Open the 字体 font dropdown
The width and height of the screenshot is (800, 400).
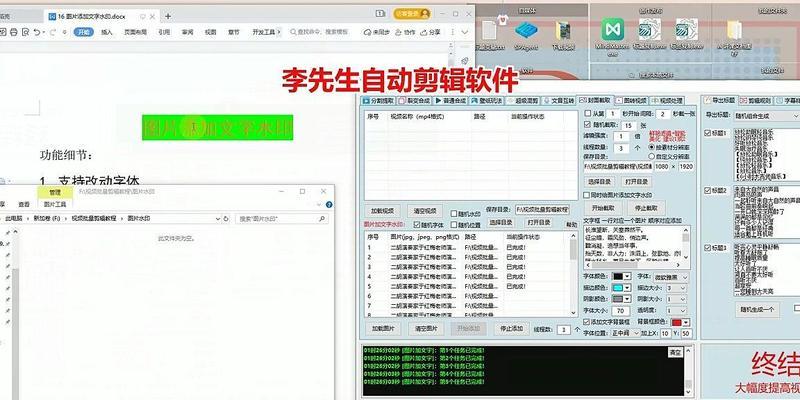(x=670, y=277)
